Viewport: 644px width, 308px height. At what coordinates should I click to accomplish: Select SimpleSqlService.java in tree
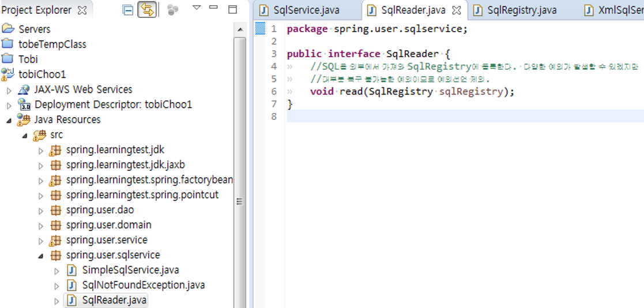[x=130, y=270]
